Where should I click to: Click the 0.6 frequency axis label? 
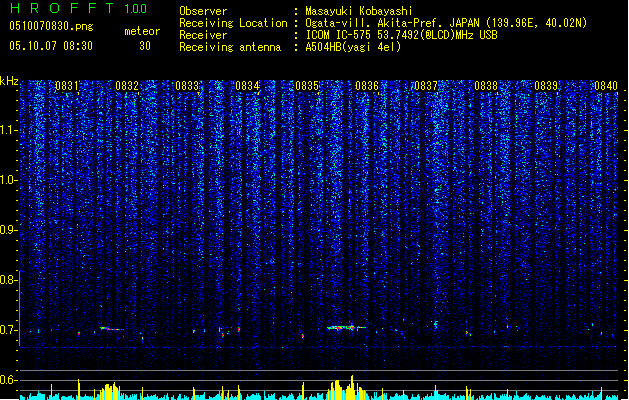[x=9, y=380]
